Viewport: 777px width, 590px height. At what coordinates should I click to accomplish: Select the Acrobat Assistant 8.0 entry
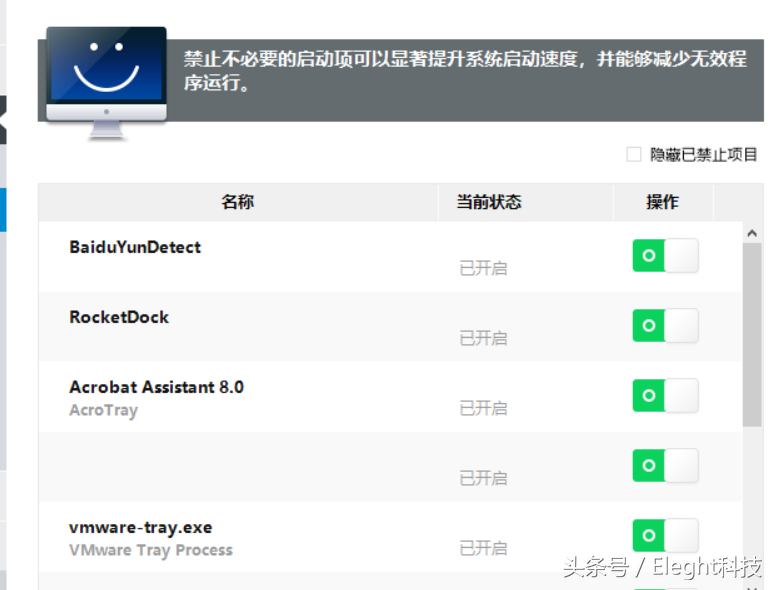[x=157, y=387]
